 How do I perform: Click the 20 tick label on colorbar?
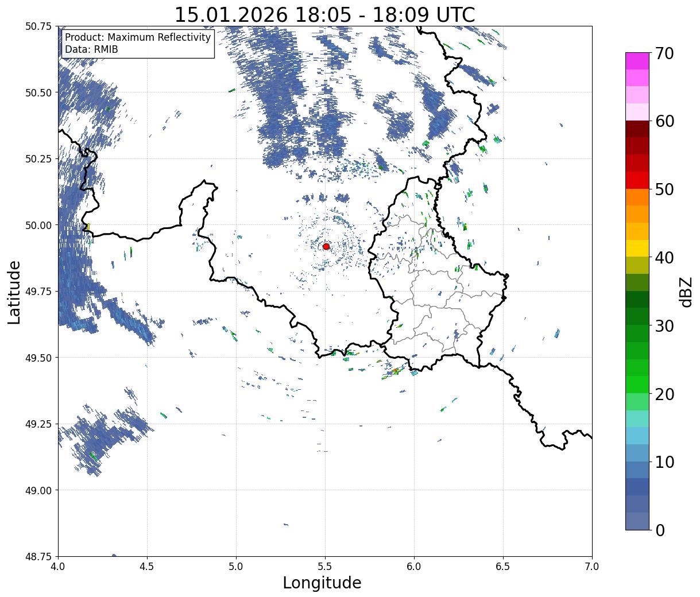(664, 394)
